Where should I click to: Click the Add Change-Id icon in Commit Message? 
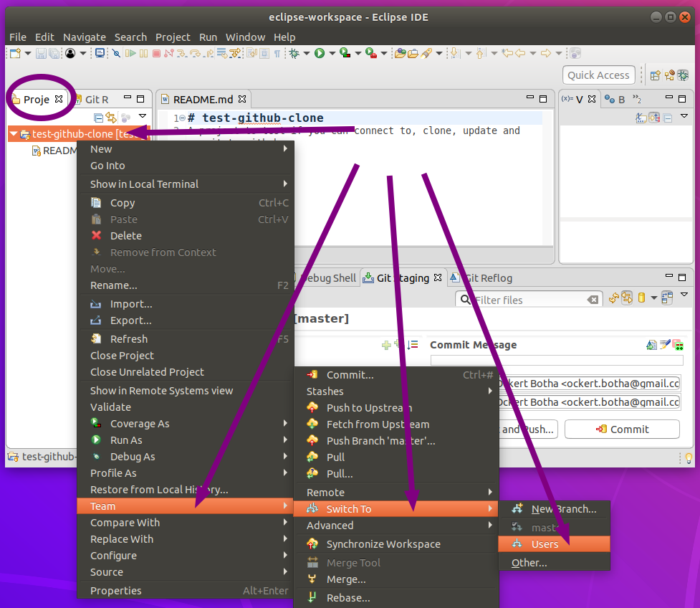[x=678, y=344]
